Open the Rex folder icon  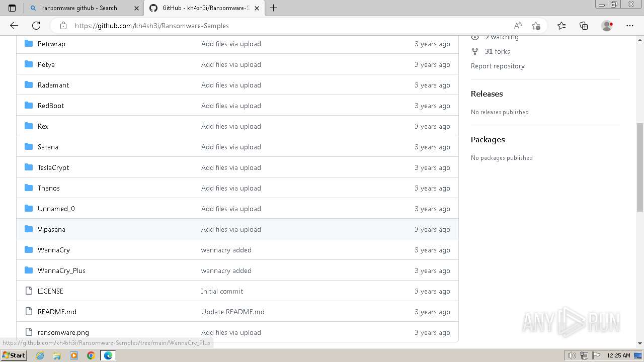pos(29,126)
